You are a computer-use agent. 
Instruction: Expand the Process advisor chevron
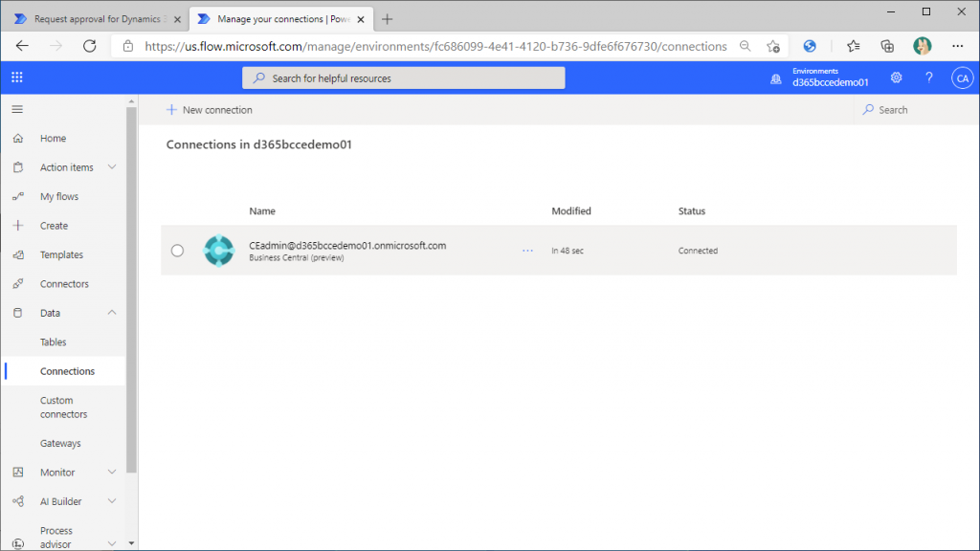(x=112, y=543)
